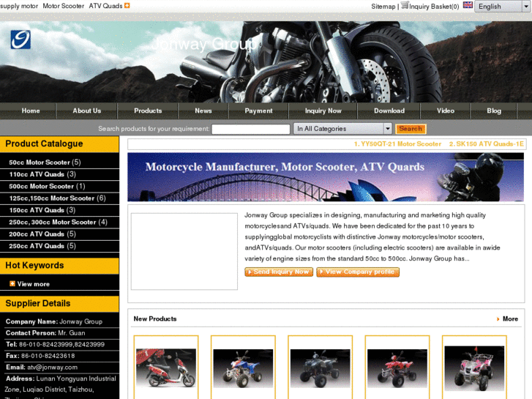Open the red ATV product thumbnail
This screenshot has width=532, height=399.
[x=397, y=368]
